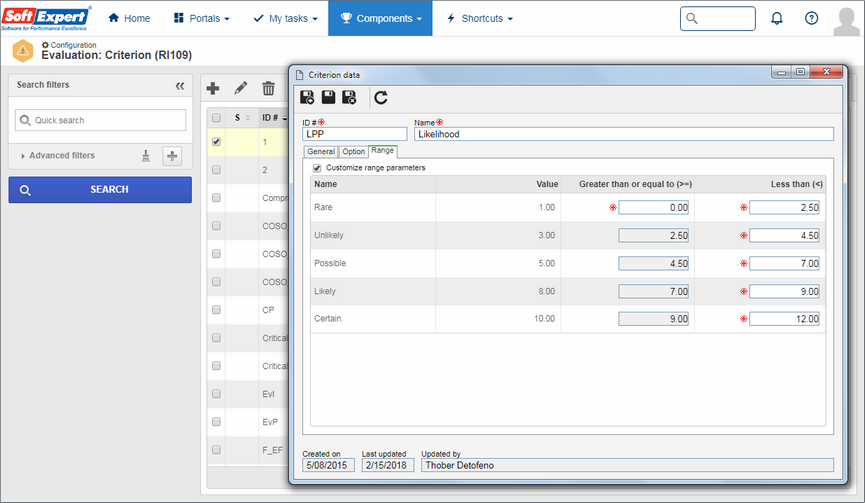The height and width of the screenshot is (503, 865).
Task: Click Rare's Less than field 2.50
Action: coord(784,207)
